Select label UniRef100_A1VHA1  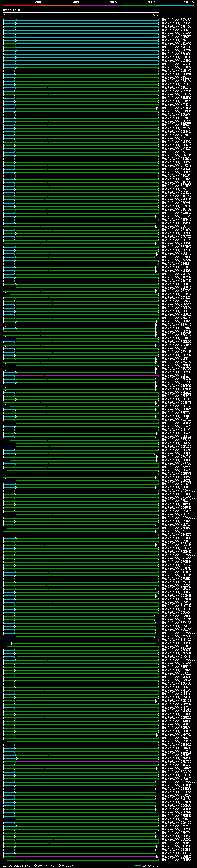click(x=177, y=257)
